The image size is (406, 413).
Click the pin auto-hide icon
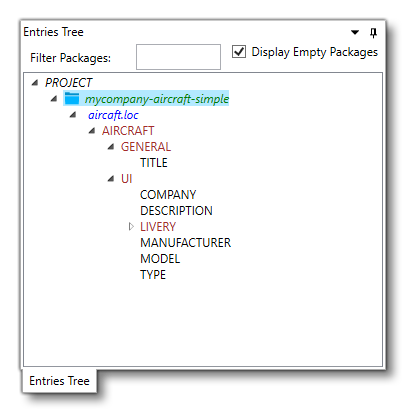[x=373, y=33]
